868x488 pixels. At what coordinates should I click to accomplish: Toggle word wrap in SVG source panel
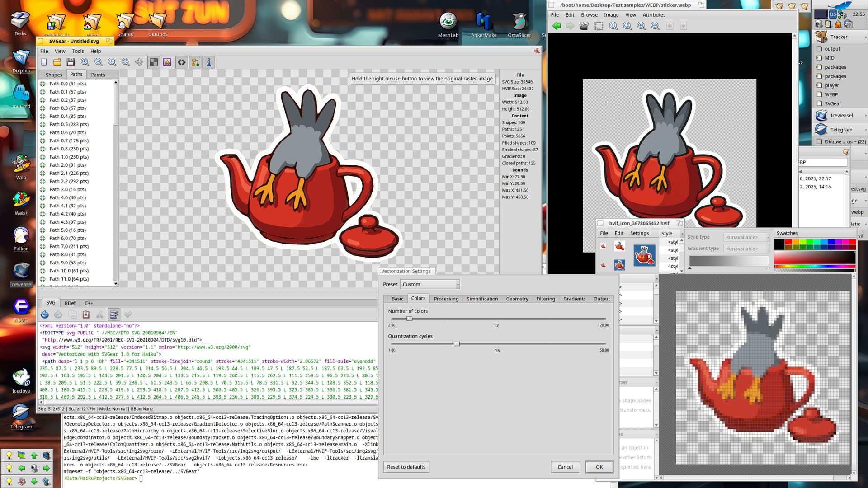pos(114,314)
